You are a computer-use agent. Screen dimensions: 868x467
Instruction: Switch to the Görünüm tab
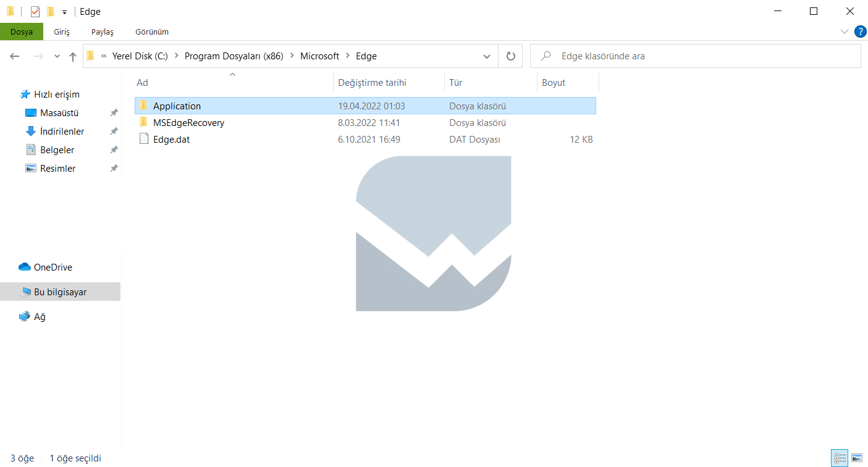tap(152, 32)
